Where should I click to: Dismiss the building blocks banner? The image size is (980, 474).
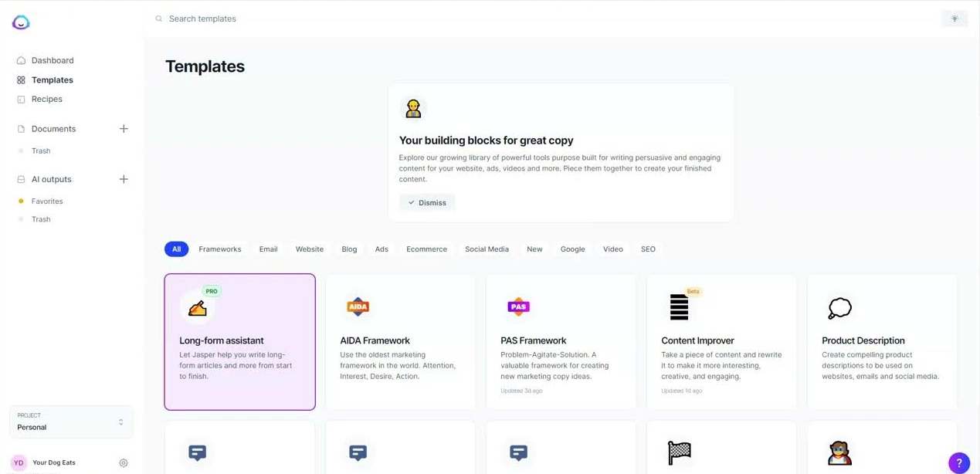tap(427, 203)
